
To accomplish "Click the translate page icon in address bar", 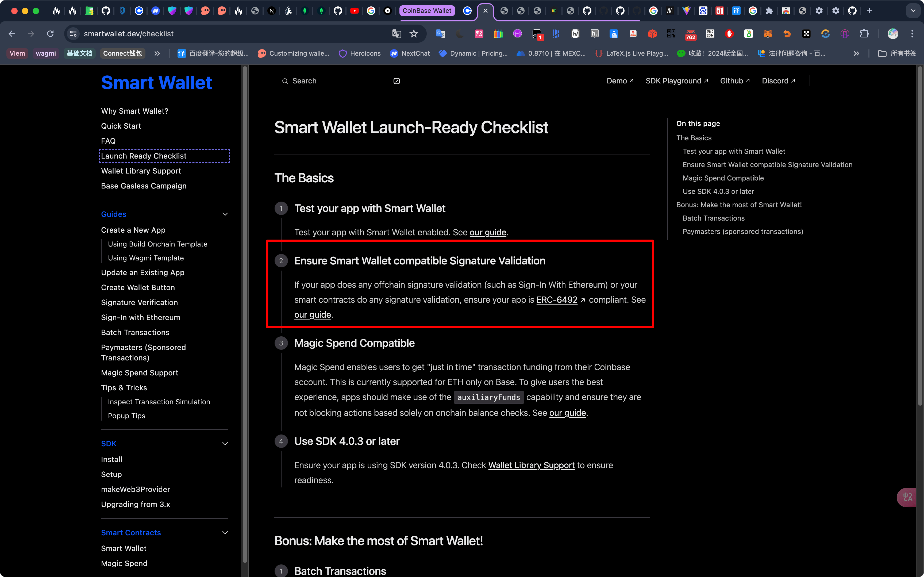I will [396, 34].
